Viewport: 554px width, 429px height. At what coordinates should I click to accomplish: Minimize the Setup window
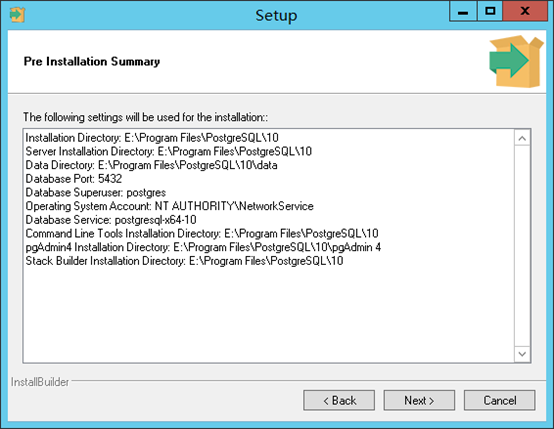click(463, 11)
